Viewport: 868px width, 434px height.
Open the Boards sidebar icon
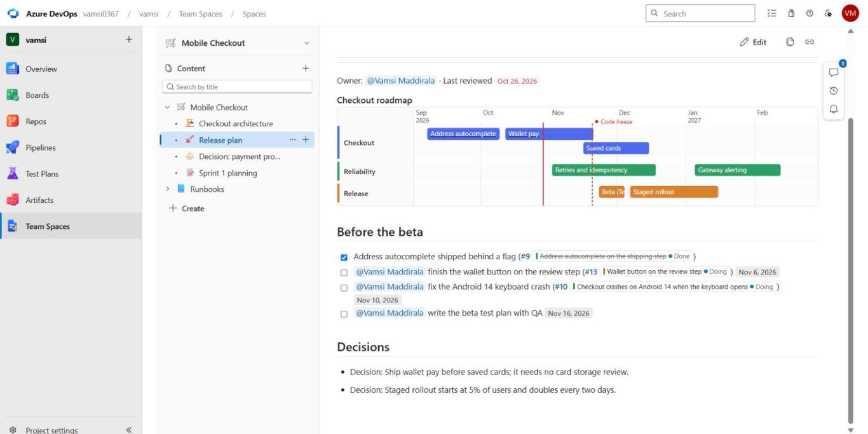coord(13,95)
